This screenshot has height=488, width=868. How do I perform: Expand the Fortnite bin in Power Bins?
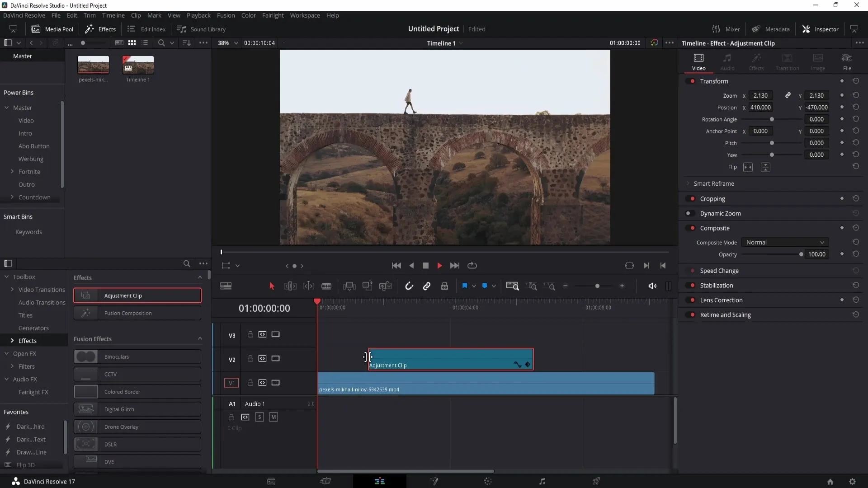(x=12, y=172)
